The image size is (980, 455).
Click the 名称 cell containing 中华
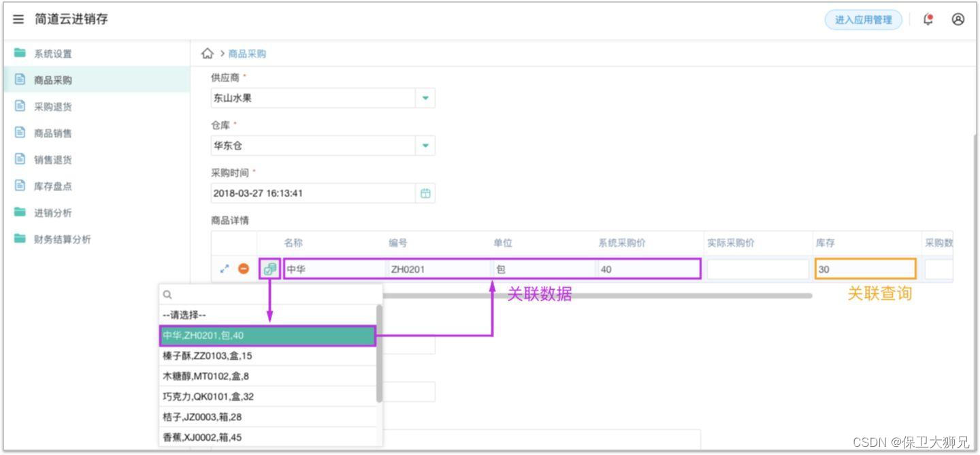click(335, 269)
